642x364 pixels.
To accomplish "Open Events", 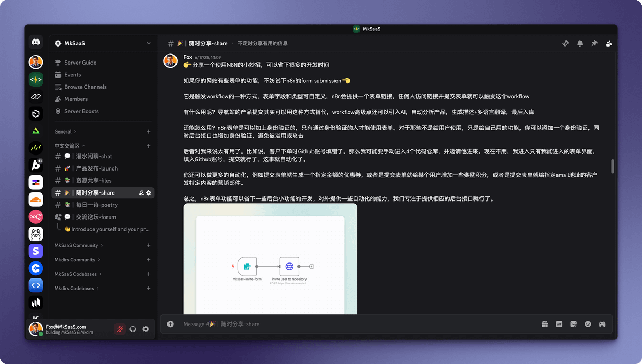I will pyautogui.click(x=103, y=75).
